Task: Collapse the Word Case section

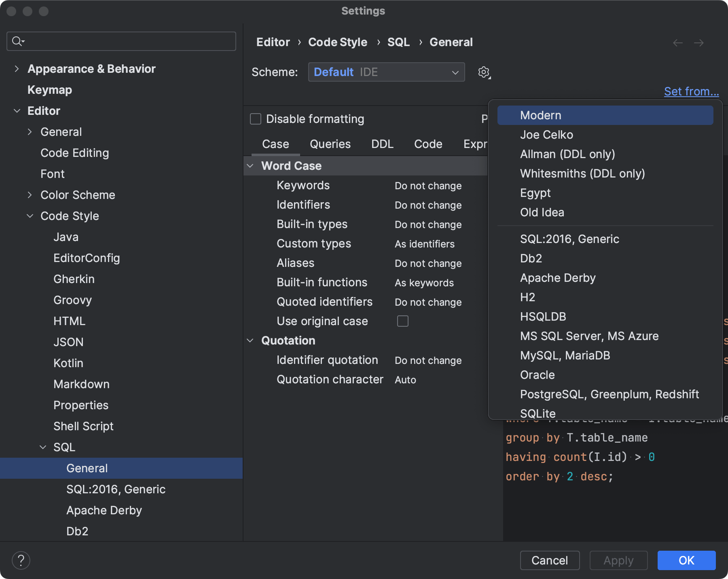Action: click(x=250, y=166)
